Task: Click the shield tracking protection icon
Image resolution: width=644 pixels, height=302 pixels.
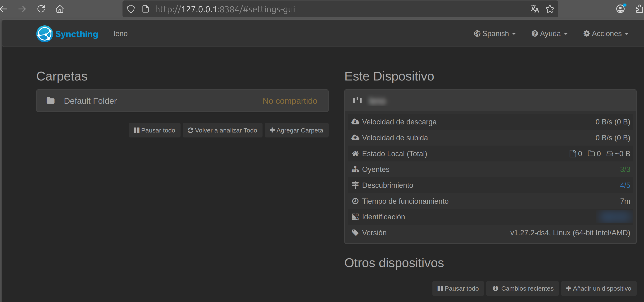Action: click(x=131, y=9)
